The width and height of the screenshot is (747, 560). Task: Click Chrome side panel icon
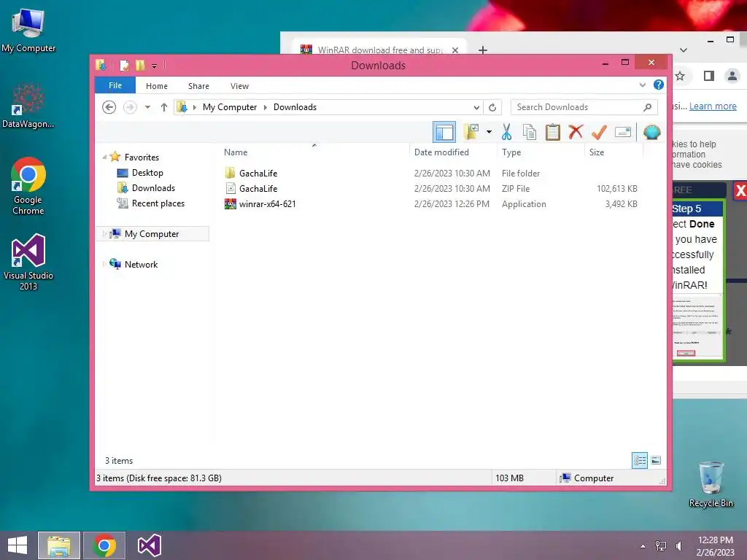709,76
